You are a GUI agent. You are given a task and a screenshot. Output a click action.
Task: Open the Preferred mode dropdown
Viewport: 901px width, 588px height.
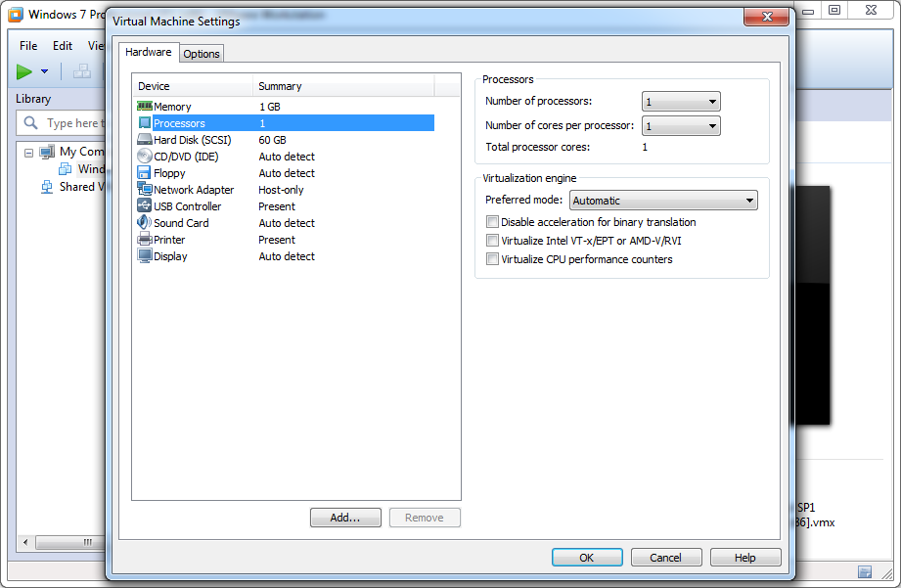point(663,201)
